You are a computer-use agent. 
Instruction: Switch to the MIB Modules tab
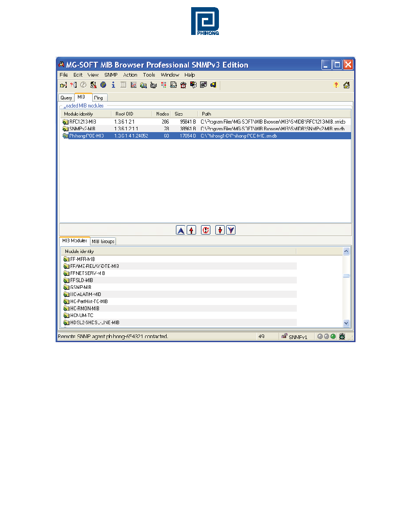(75, 240)
